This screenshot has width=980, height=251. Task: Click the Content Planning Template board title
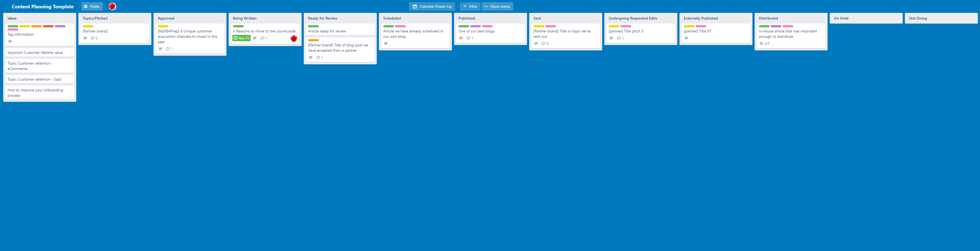43,6
